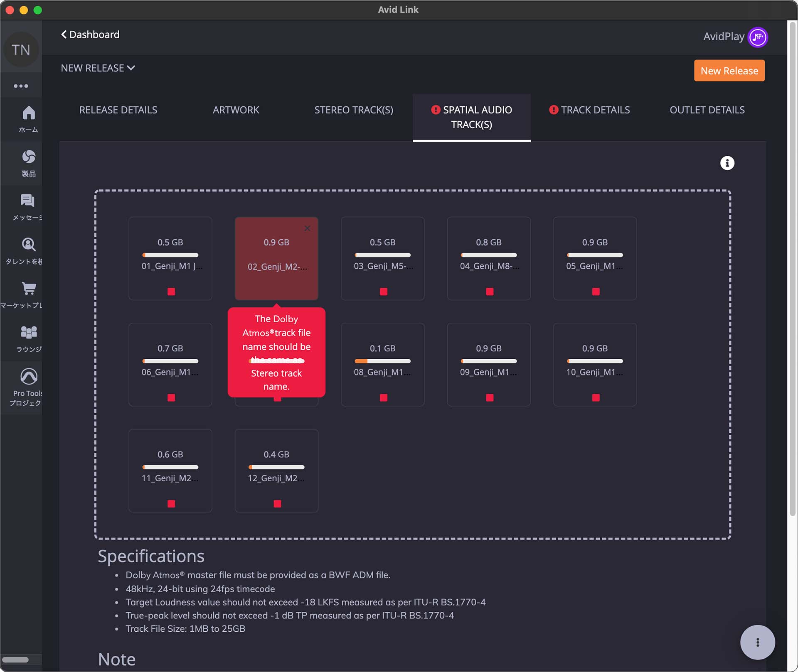Switch to the ARTWORK tab
The width and height of the screenshot is (798, 672).
(x=236, y=110)
